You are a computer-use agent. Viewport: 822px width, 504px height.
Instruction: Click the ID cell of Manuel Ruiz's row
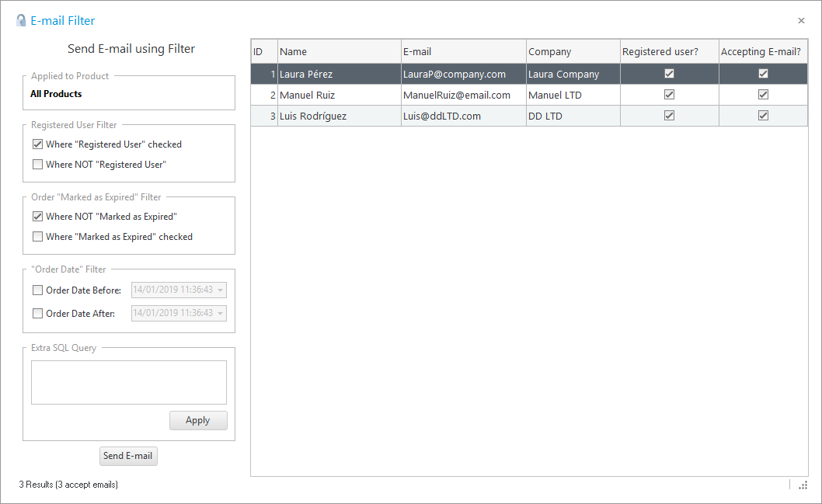coord(264,95)
